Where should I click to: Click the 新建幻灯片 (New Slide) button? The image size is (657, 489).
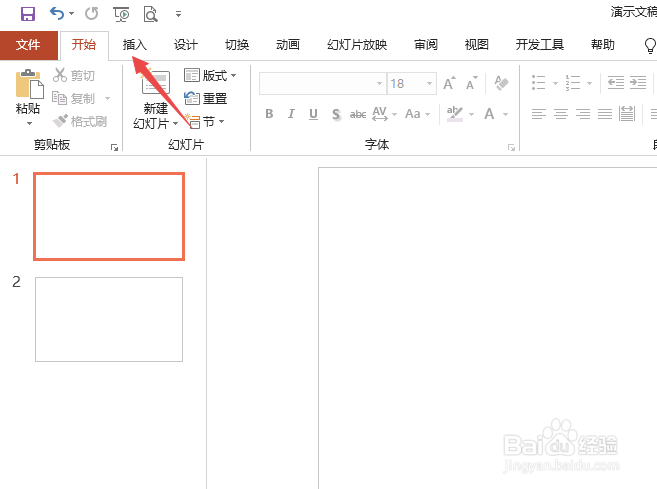click(156, 101)
